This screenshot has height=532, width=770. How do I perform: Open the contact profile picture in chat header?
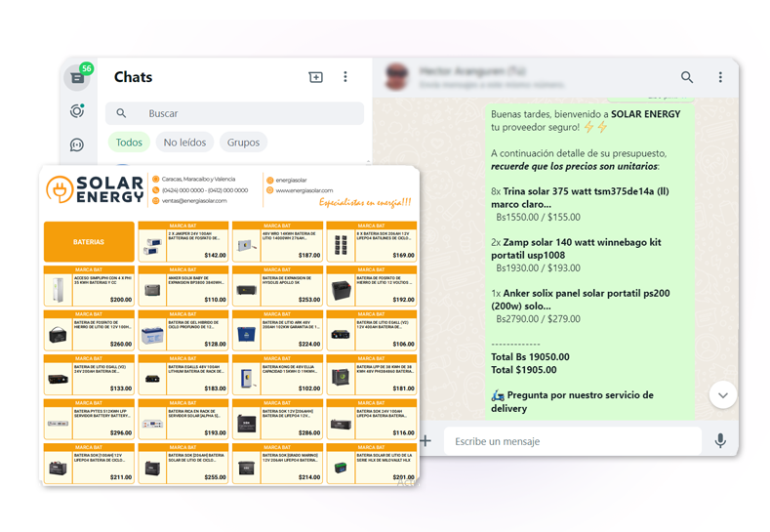[397, 77]
